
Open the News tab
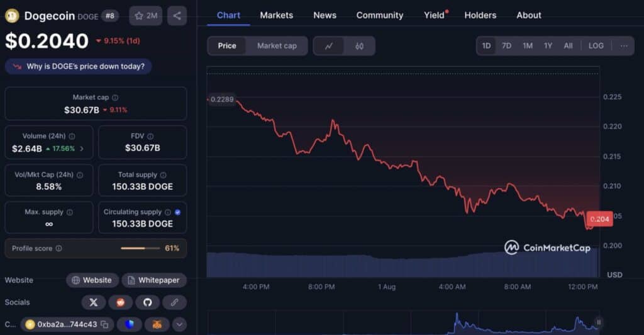pos(325,15)
